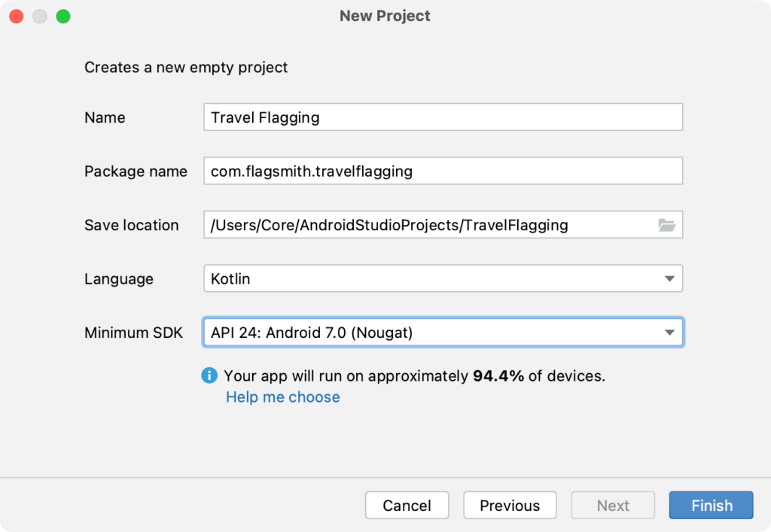Minimize the New Project dialog
Screen dimensions: 771x532
tap(39, 16)
